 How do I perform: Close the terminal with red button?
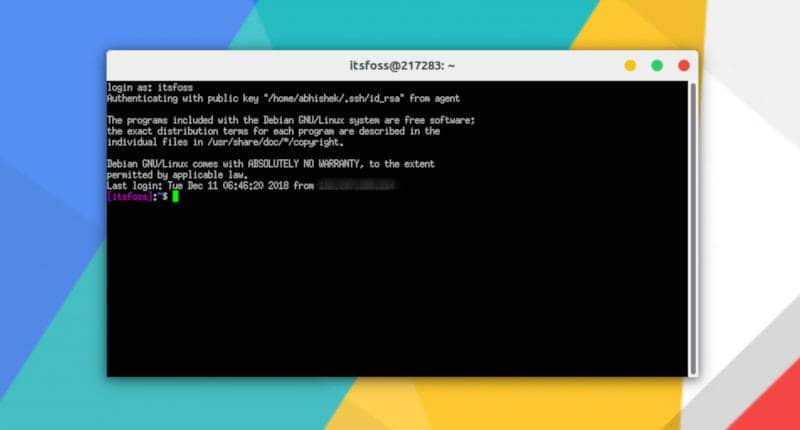[684, 66]
